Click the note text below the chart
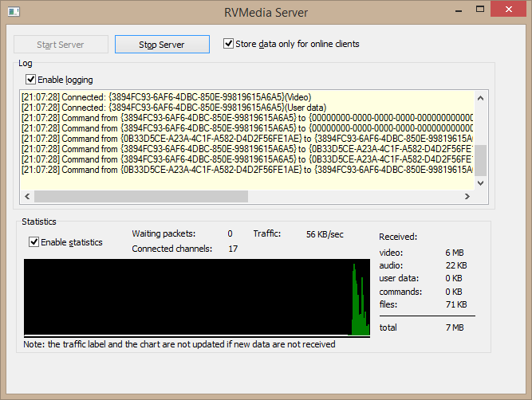Screen dimensions: 532x400 pos(179,344)
